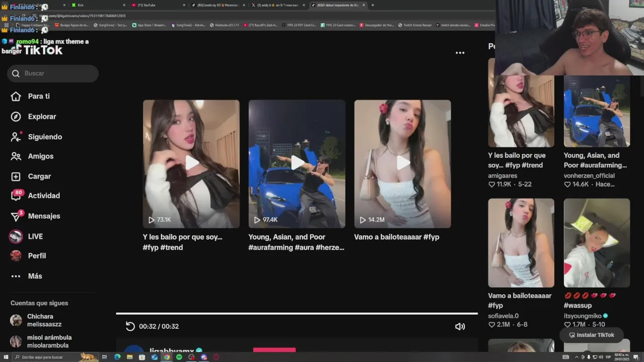Viewport: 644px width, 362px height.
Task: Open itsyoungmiko #wassup video thumbnail
Action: (x=597, y=243)
